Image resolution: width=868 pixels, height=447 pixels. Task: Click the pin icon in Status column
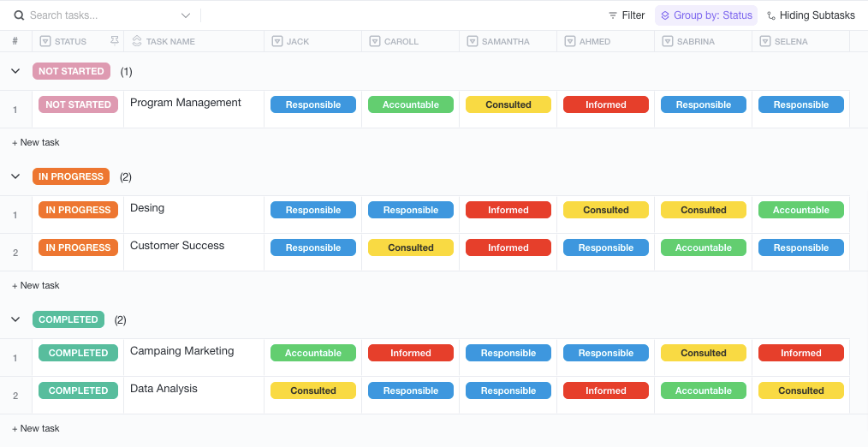point(115,41)
